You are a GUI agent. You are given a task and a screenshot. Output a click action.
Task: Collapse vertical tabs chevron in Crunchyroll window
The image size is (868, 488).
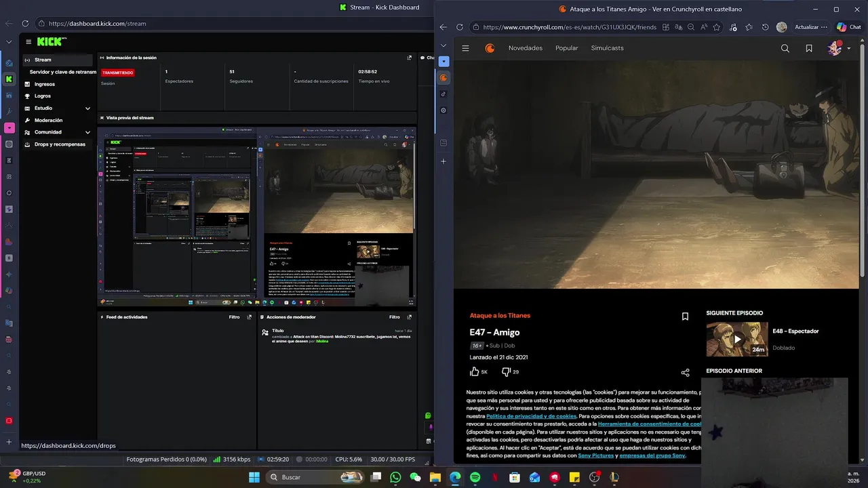pos(443,45)
